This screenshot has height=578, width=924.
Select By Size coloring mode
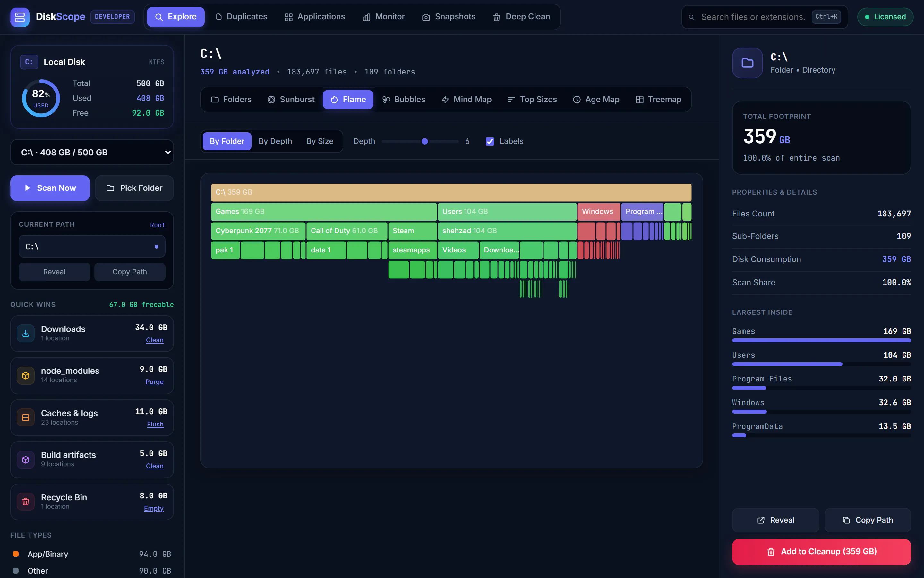320,141
